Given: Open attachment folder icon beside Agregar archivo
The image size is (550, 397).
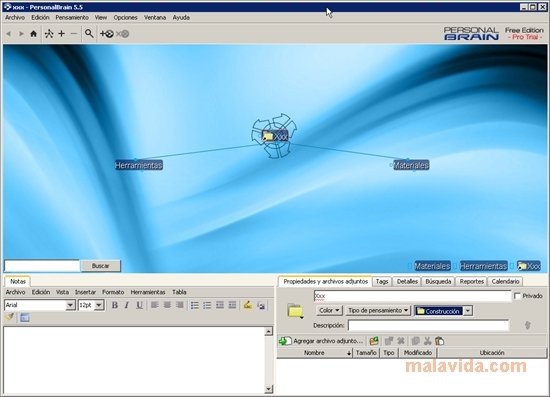Looking at the screenshot, I should click(374, 341).
